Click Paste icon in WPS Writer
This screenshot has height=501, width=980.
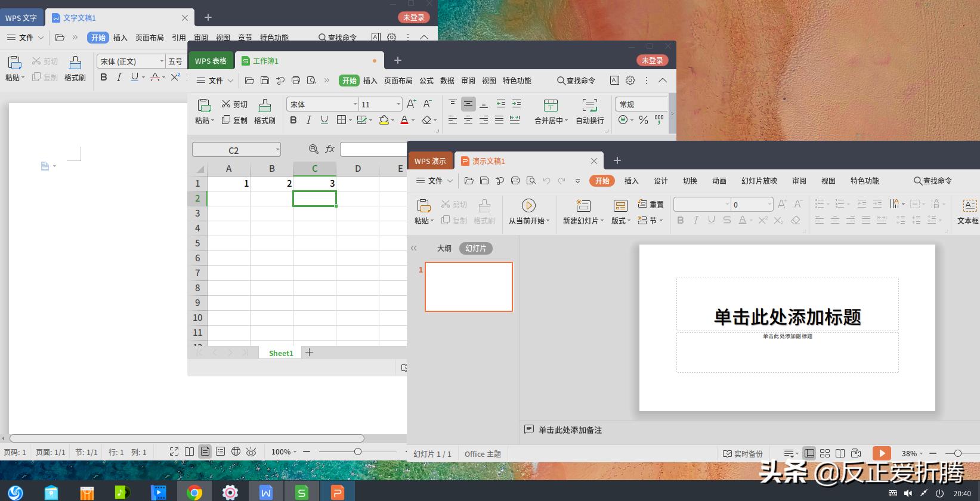click(x=14, y=62)
